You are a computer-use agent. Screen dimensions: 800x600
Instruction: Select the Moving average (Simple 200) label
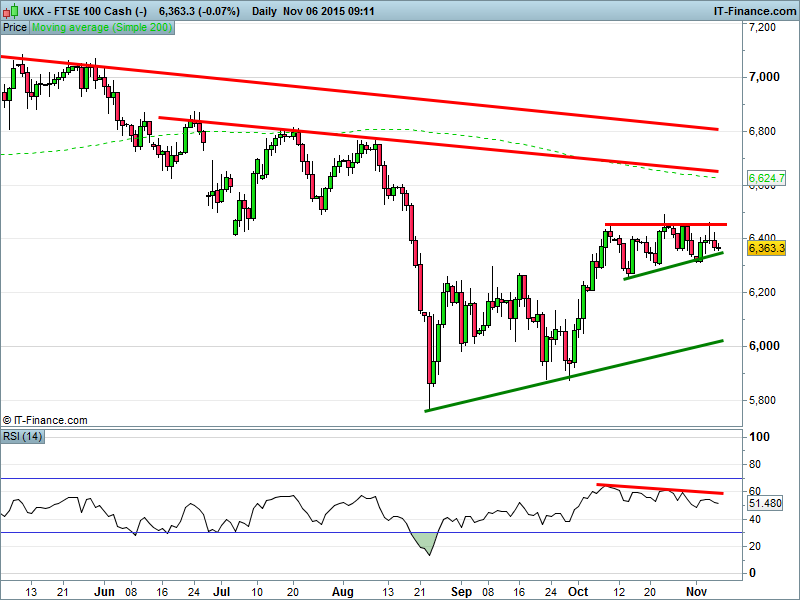102,28
